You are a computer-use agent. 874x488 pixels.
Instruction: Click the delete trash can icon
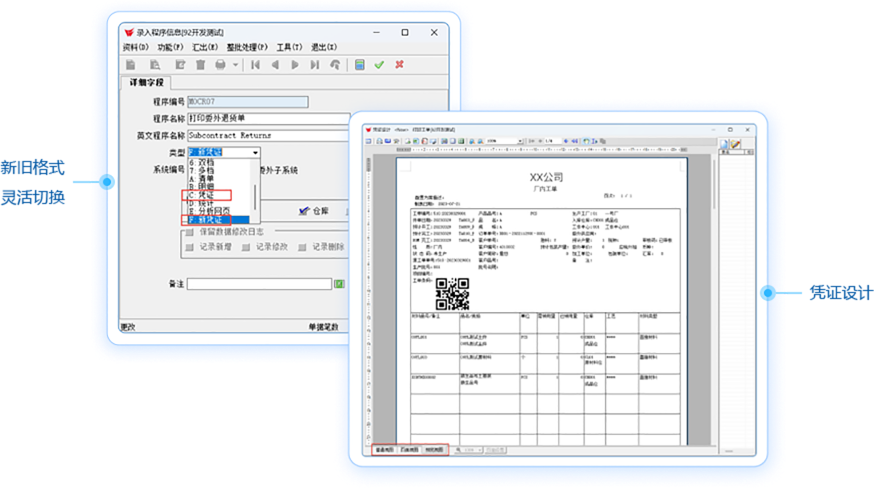[x=200, y=65]
